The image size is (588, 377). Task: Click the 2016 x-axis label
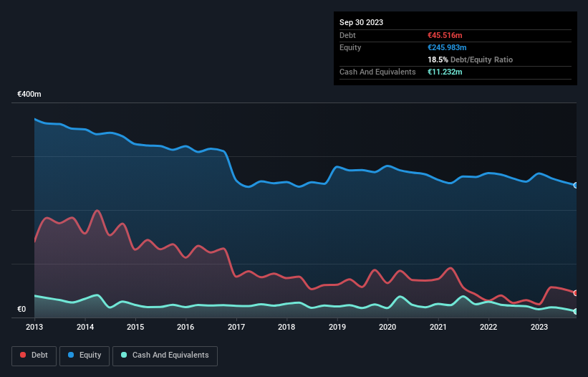[185, 327]
